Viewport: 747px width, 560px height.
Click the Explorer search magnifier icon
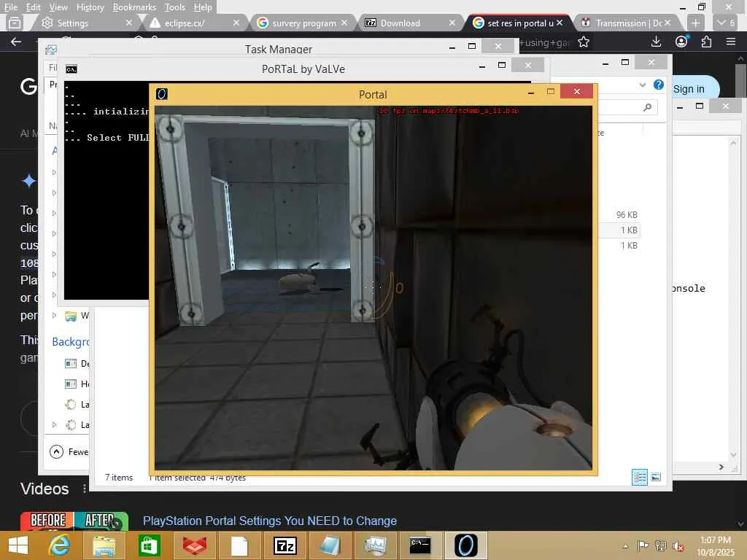coord(647,108)
